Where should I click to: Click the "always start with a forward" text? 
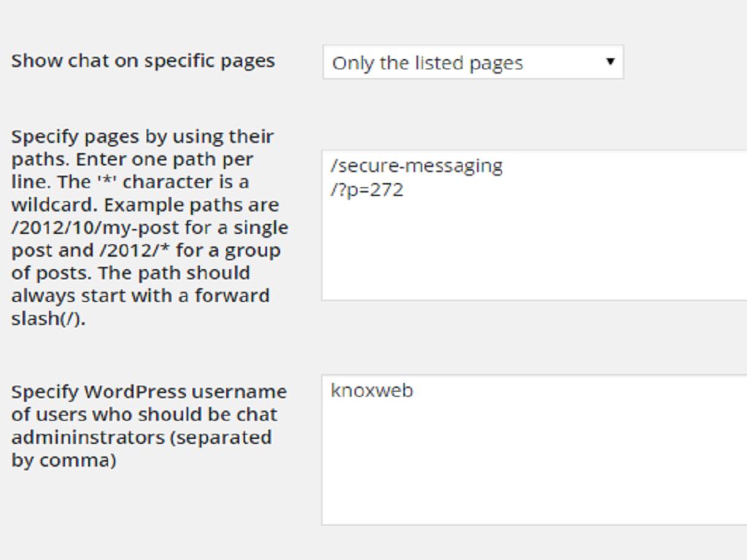140,295
